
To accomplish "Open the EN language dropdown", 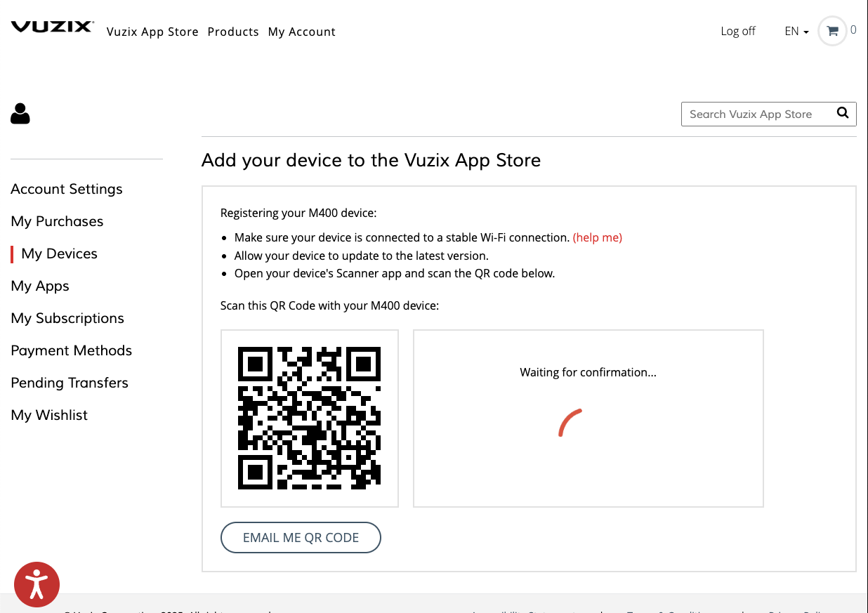I will pyautogui.click(x=795, y=31).
